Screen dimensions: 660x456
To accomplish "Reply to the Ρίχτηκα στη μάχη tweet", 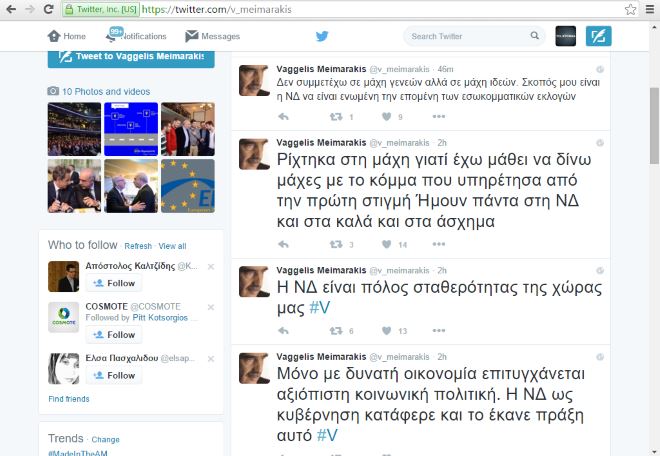I will coord(283,244).
